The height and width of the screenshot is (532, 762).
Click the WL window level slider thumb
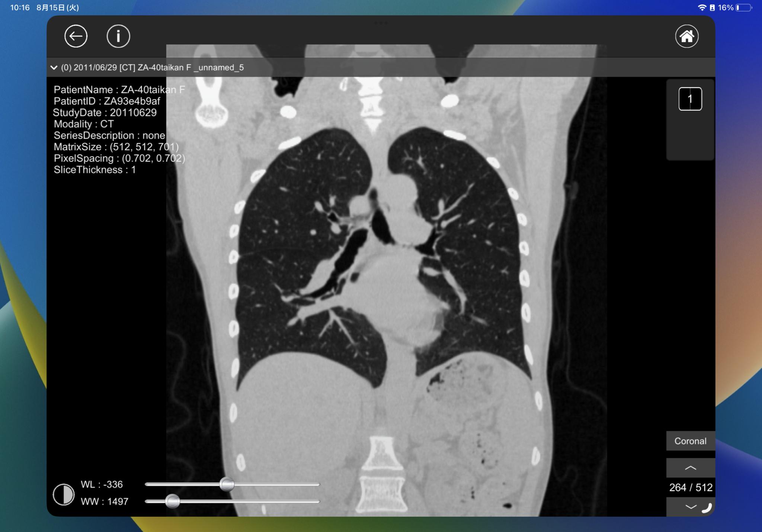click(227, 484)
